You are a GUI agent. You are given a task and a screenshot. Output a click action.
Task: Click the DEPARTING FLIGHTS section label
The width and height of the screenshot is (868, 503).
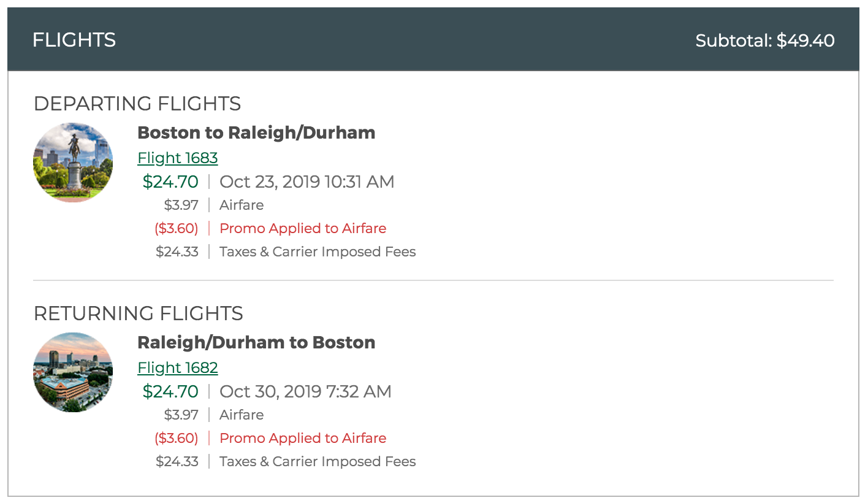pyautogui.click(x=137, y=104)
